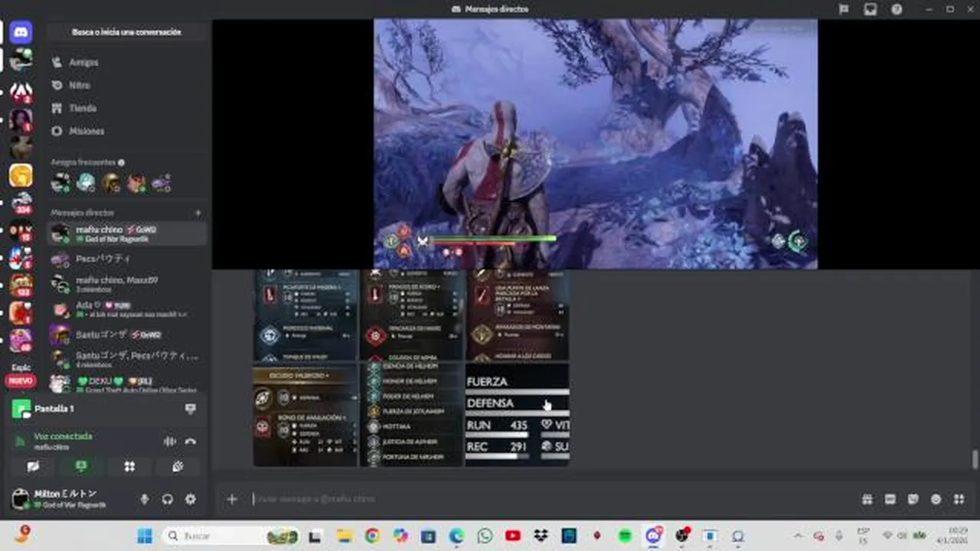Click the flag icon in title bar
This screenshot has height=551, width=980.
(844, 9)
